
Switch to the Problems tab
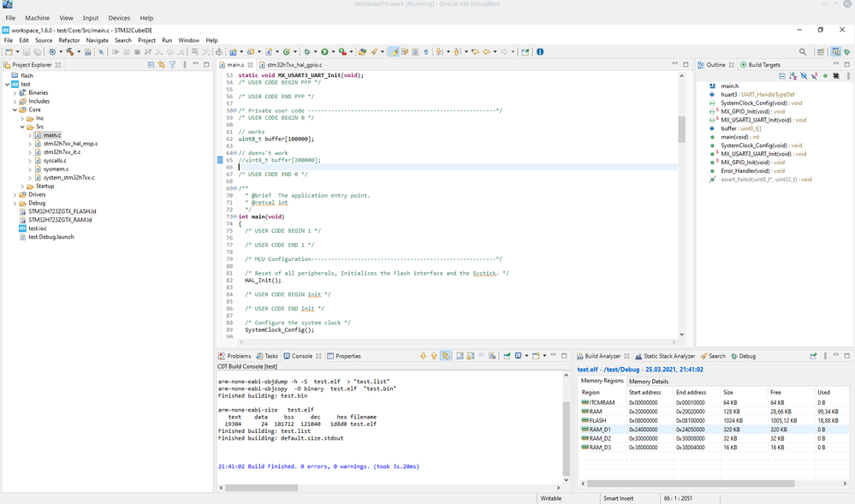coord(235,356)
